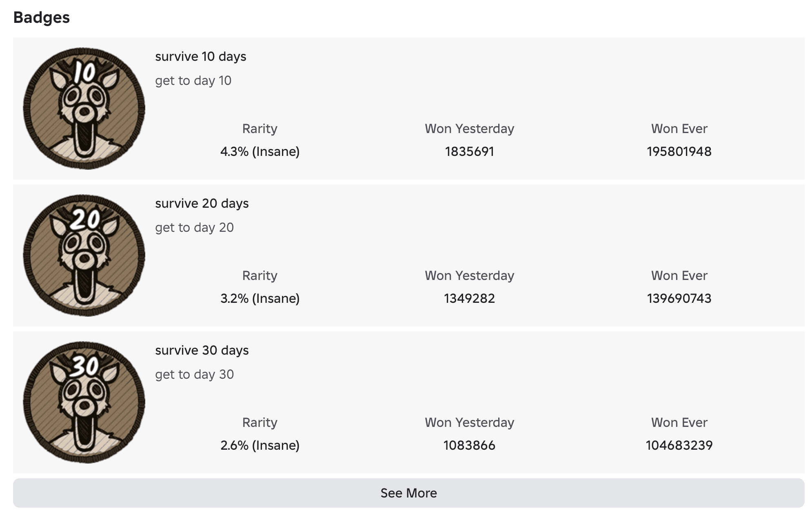This screenshot has width=812, height=524.
Task: Click the survive 10 days badge icon
Action: pyautogui.click(x=84, y=108)
